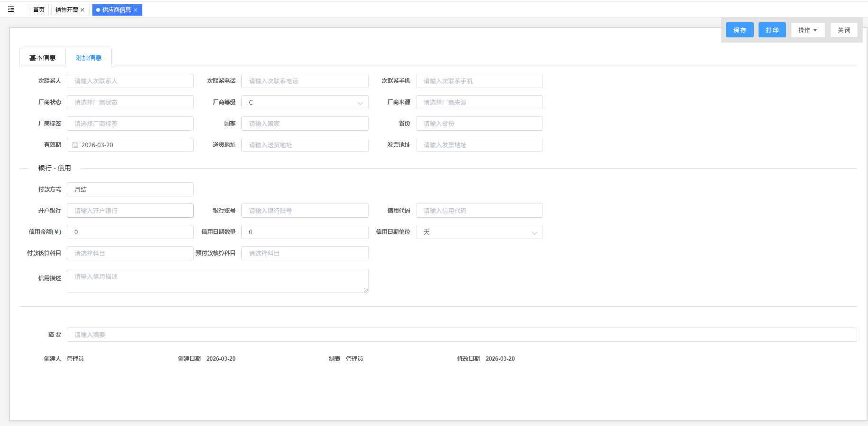Click the calendar icon in 有效期 field

[75, 145]
